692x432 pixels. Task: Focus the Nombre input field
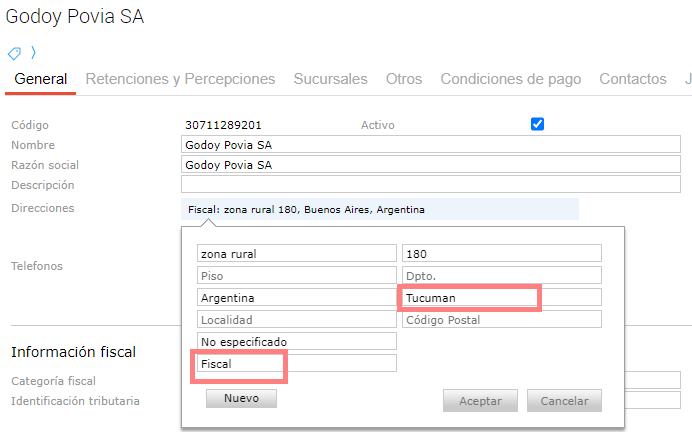click(430, 145)
